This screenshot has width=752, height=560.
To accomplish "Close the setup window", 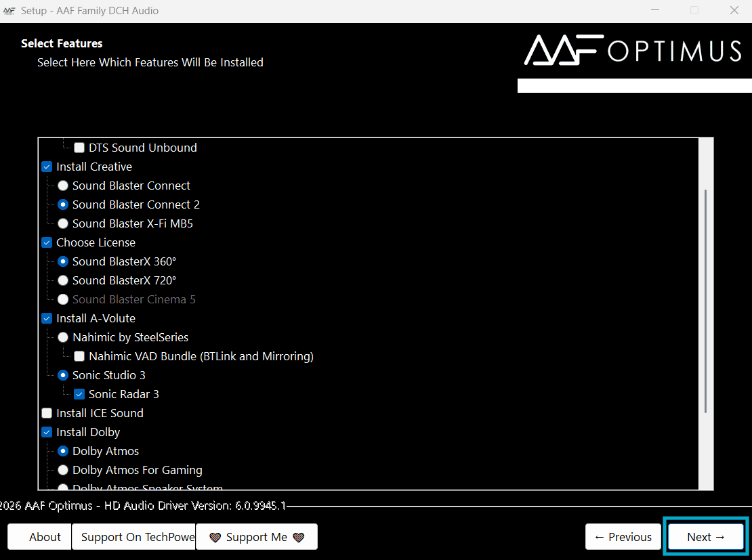I will pos(734,10).
